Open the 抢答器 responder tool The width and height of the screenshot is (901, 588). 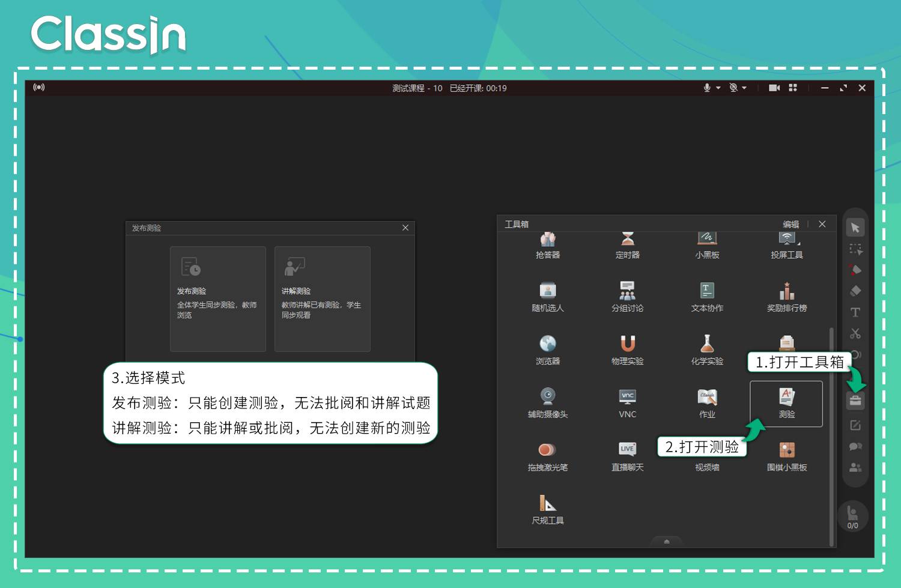pyautogui.click(x=548, y=245)
